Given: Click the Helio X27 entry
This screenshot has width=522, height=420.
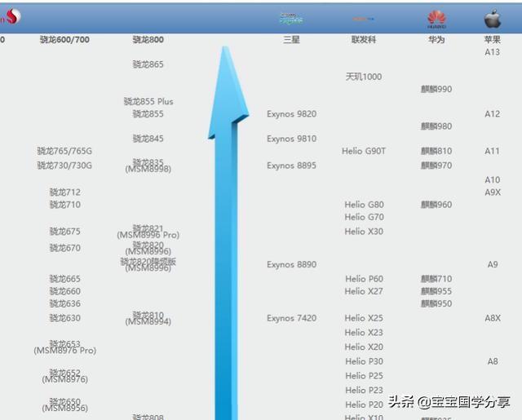Looking at the screenshot, I should 364,291.
